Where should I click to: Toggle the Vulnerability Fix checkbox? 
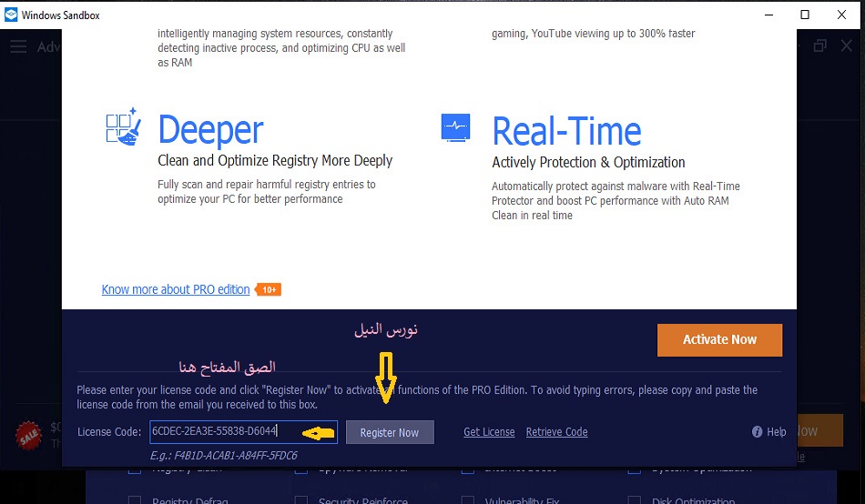[x=468, y=500]
